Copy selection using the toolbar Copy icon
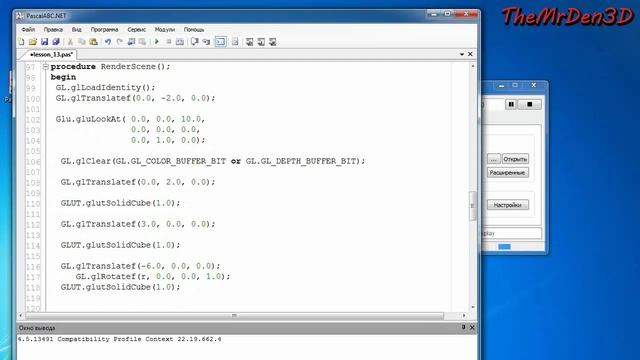Screen dimensions: 640x360 coord(82,42)
